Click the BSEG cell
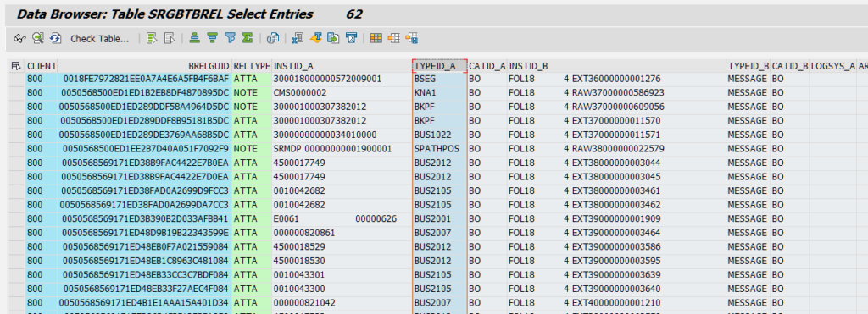 [440, 79]
